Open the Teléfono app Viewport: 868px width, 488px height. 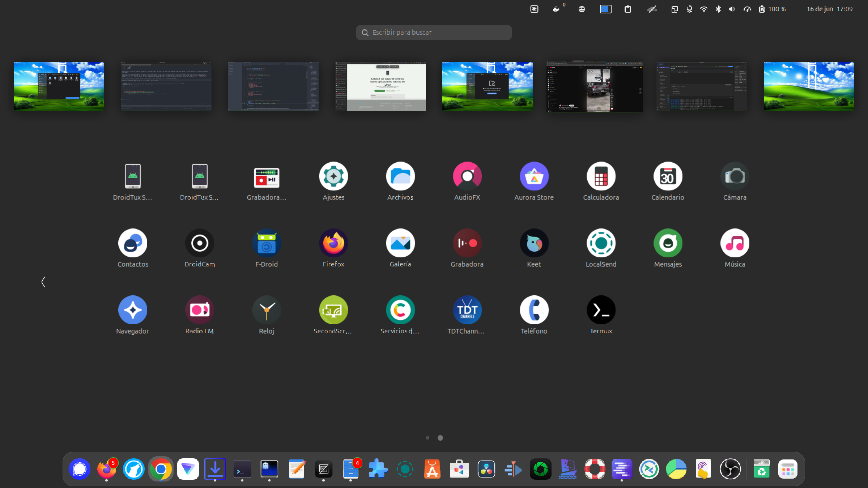[x=534, y=310]
